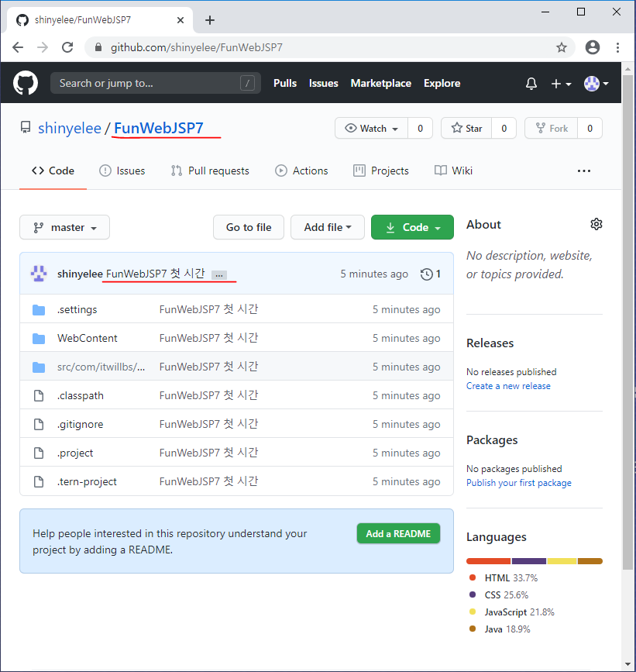Star the repository
This screenshot has width=636, height=672.
click(466, 128)
